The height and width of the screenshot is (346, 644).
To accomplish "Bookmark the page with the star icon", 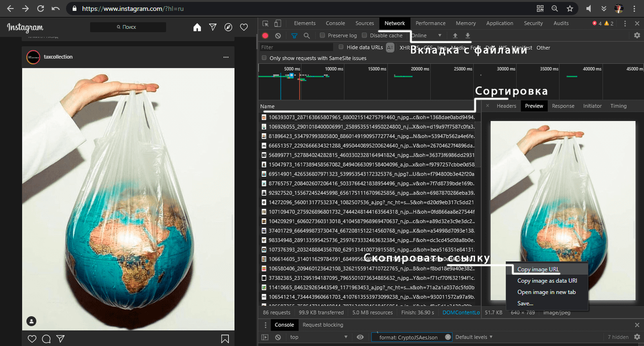I will (570, 9).
